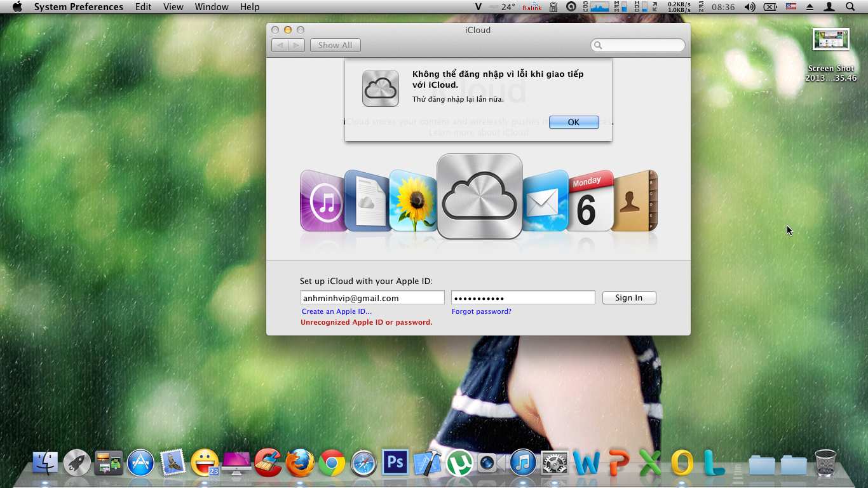Click the Ralink wireless icon in menu bar
868x488 pixels.
(532, 7)
